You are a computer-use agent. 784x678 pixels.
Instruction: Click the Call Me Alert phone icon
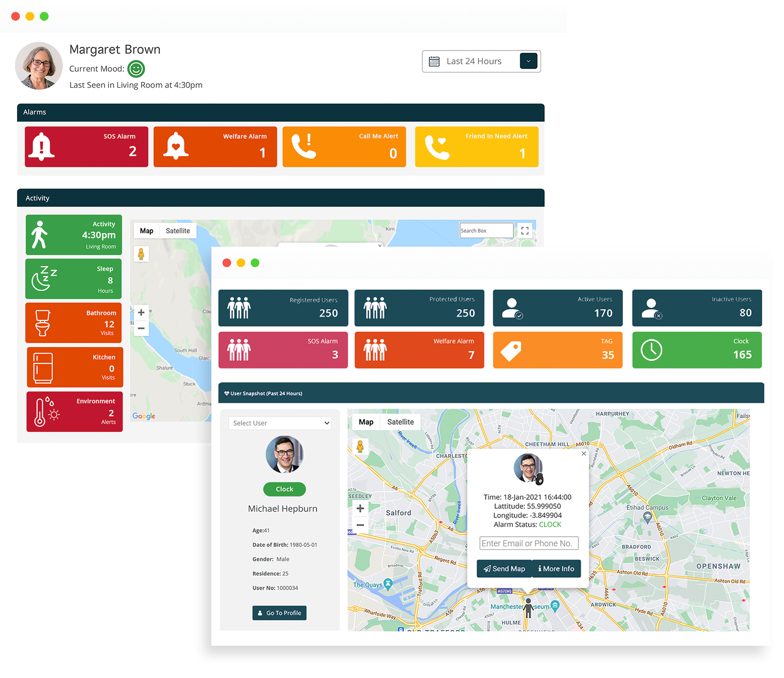(304, 147)
